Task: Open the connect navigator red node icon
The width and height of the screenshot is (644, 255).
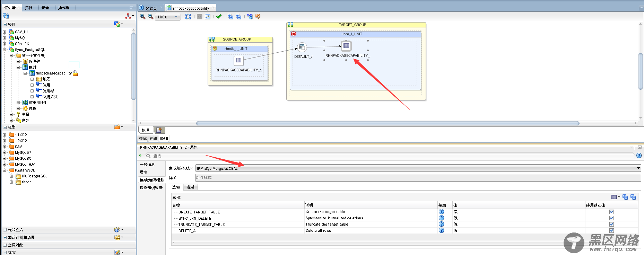Action: (128, 16)
